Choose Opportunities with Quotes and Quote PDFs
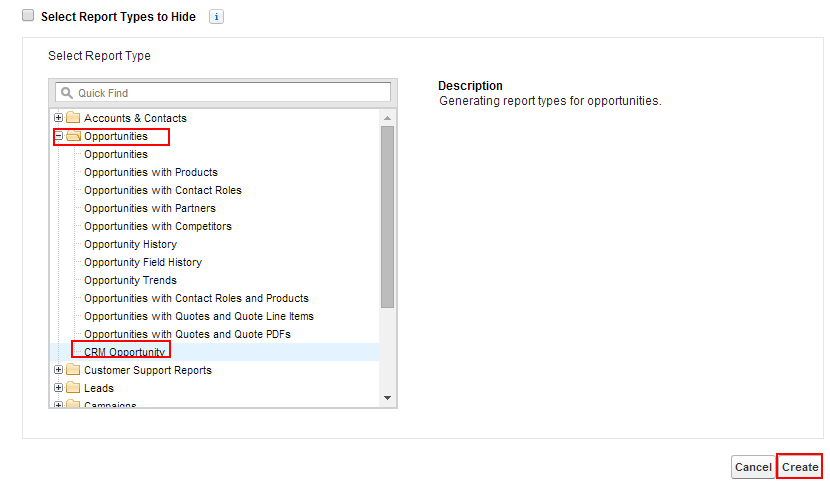Image resolution: width=830 pixels, height=482 pixels. 187,334
